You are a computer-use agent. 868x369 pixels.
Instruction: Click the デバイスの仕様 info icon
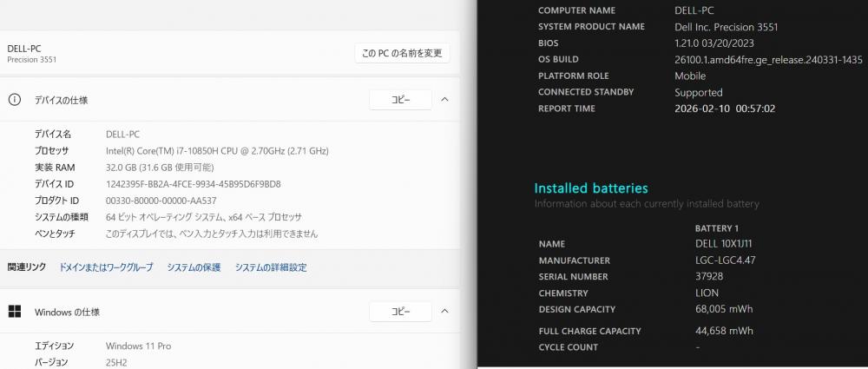(15, 100)
